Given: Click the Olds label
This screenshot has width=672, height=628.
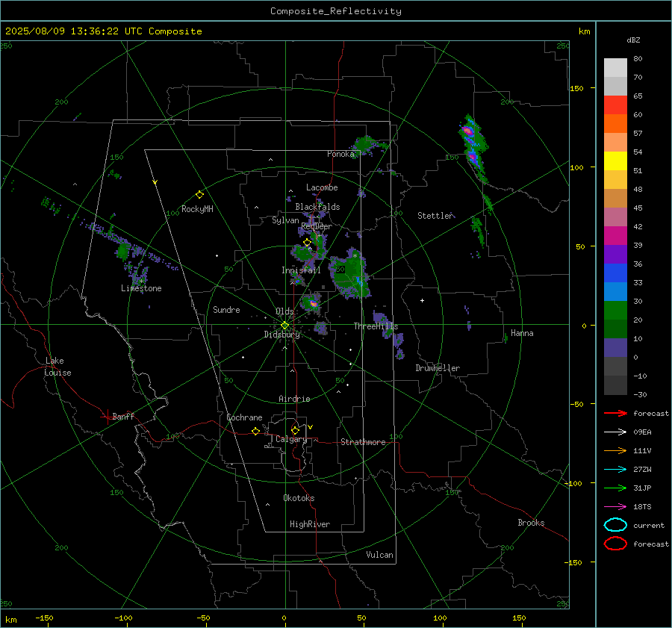Looking at the screenshot, I should 284,311.
